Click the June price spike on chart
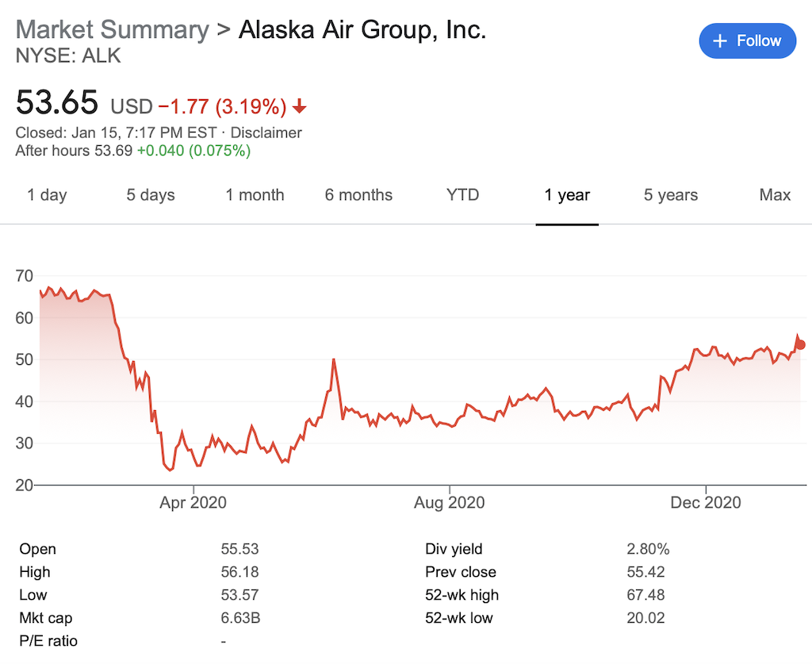812x664 pixels. point(334,359)
